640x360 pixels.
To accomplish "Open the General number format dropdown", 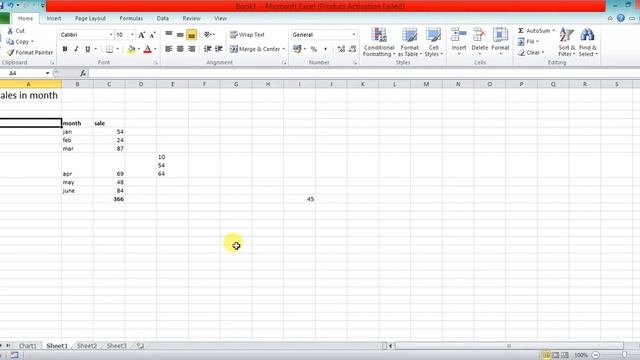I will [354, 35].
